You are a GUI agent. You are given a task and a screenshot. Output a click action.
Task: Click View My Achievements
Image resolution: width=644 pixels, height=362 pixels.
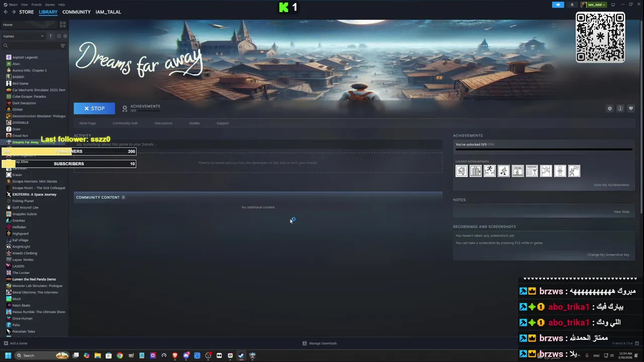click(611, 185)
